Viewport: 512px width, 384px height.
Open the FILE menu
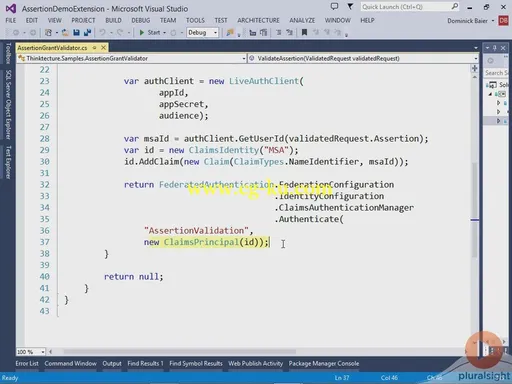click(x=11, y=21)
